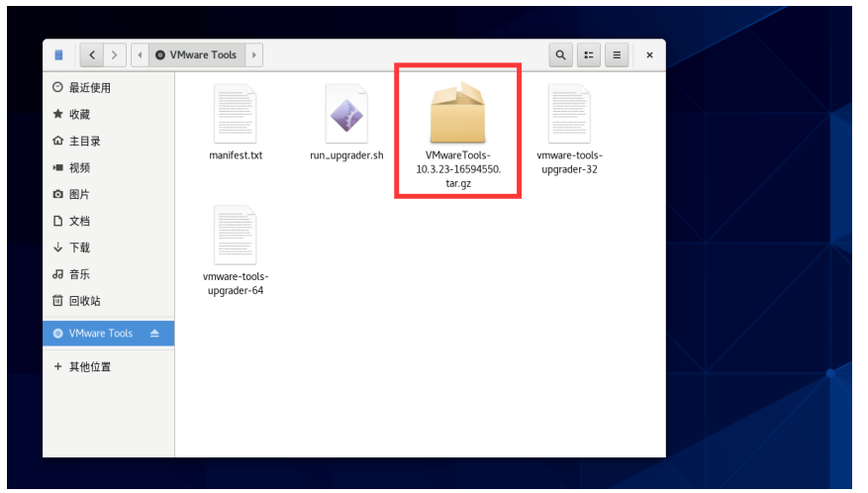The image size is (868, 493).
Task: Click the vmware-tools-upgrader-64 filename label
Action: click(x=236, y=283)
